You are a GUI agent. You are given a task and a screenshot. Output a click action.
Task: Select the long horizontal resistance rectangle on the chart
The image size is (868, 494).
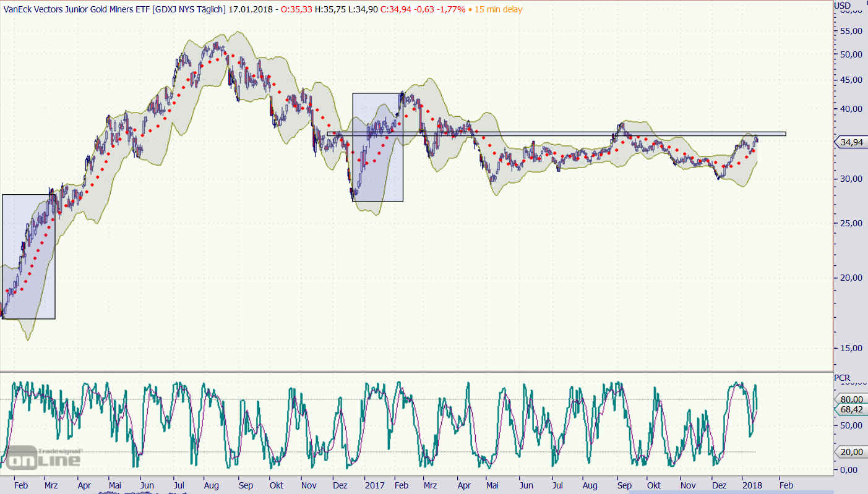point(556,134)
